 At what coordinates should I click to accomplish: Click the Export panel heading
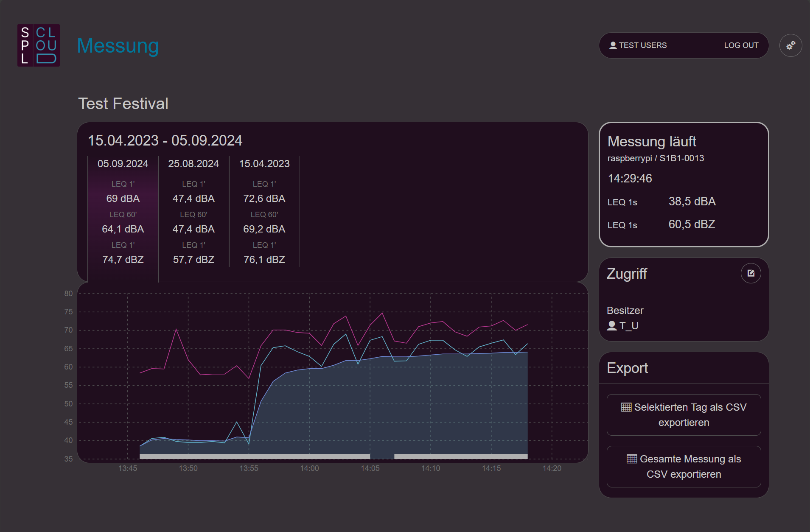click(627, 368)
